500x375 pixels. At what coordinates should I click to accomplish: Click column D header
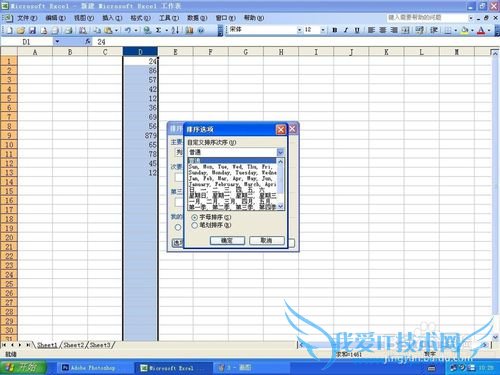coord(140,52)
